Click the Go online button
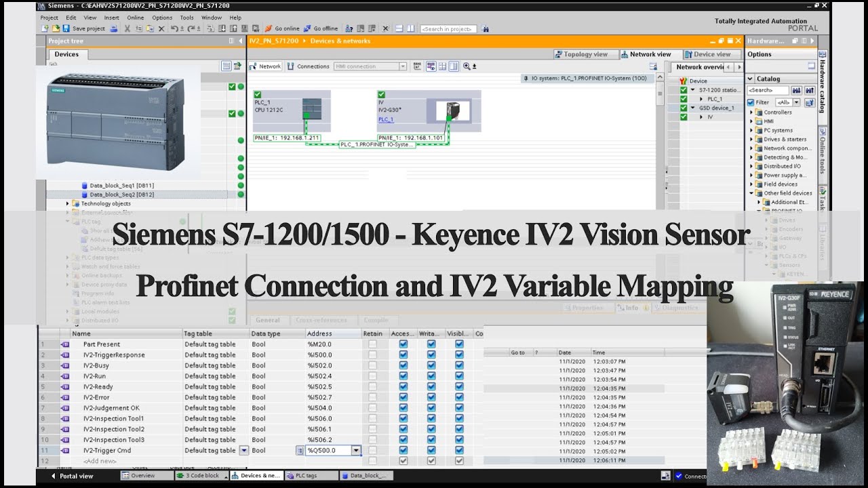 [282, 28]
